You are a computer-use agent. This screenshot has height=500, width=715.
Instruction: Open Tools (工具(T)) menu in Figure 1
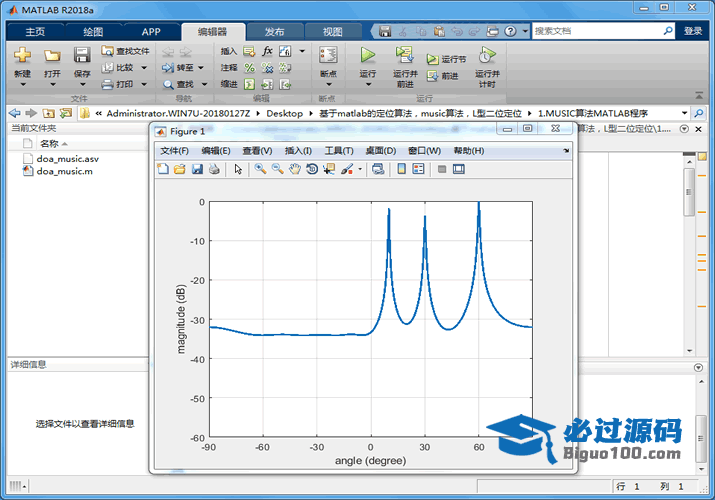click(339, 151)
